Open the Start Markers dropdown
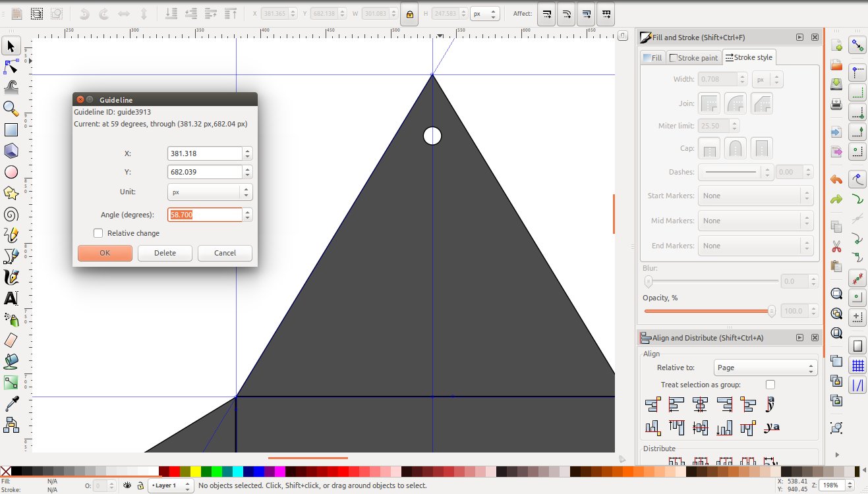Viewport: 868px width, 494px height. click(x=756, y=196)
